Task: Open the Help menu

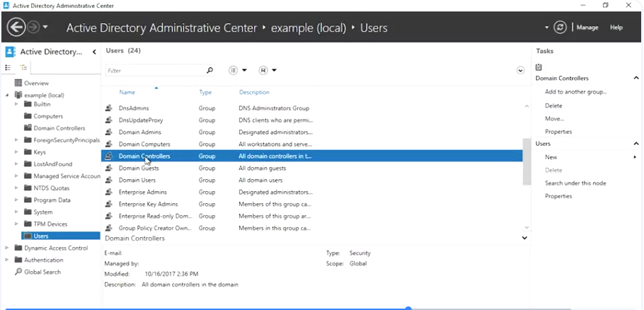Action: (616, 28)
